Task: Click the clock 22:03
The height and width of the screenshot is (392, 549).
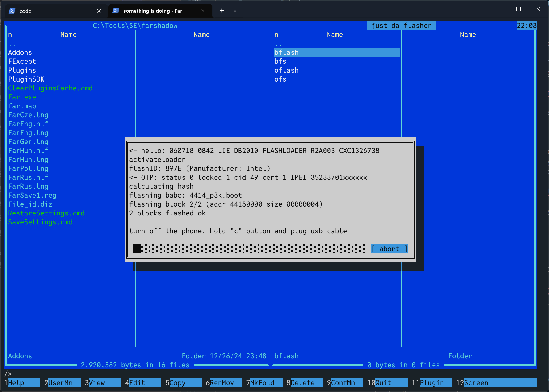Action: click(x=527, y=26)
